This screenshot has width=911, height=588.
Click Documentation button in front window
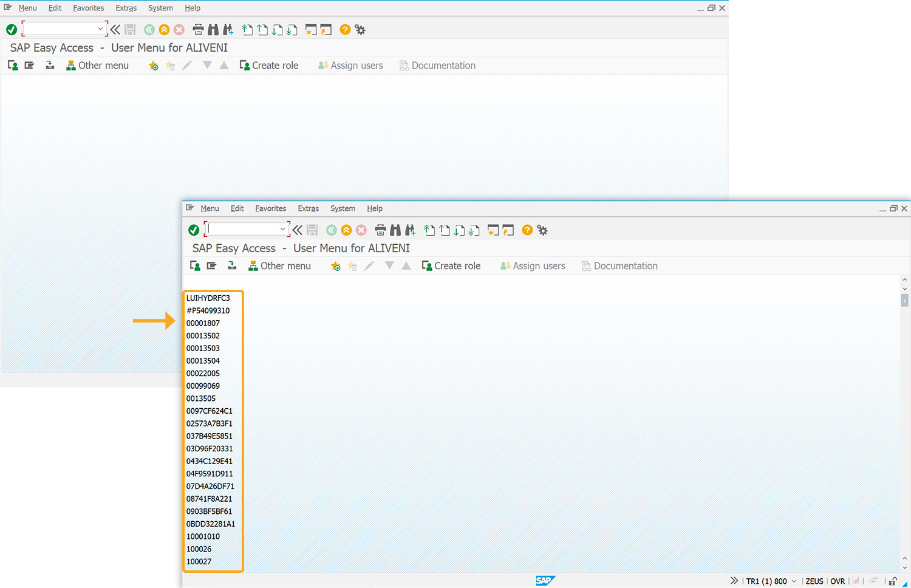619,266
